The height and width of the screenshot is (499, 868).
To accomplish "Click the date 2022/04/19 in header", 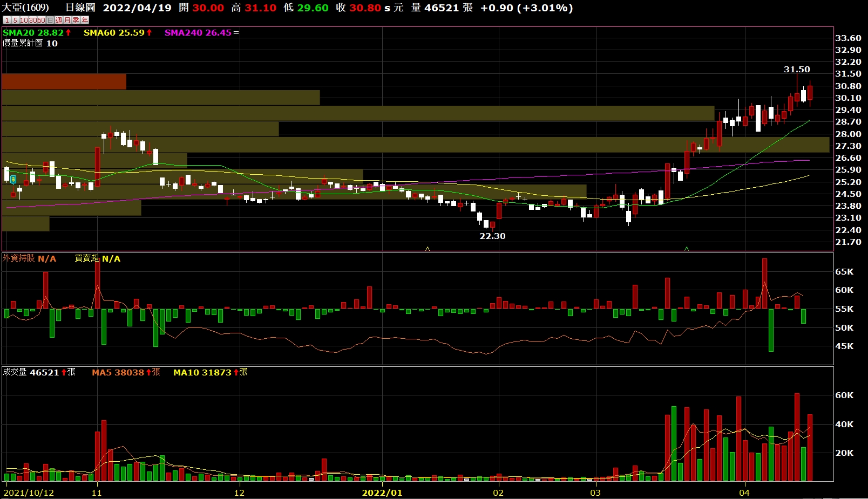I will coord(137,8).
